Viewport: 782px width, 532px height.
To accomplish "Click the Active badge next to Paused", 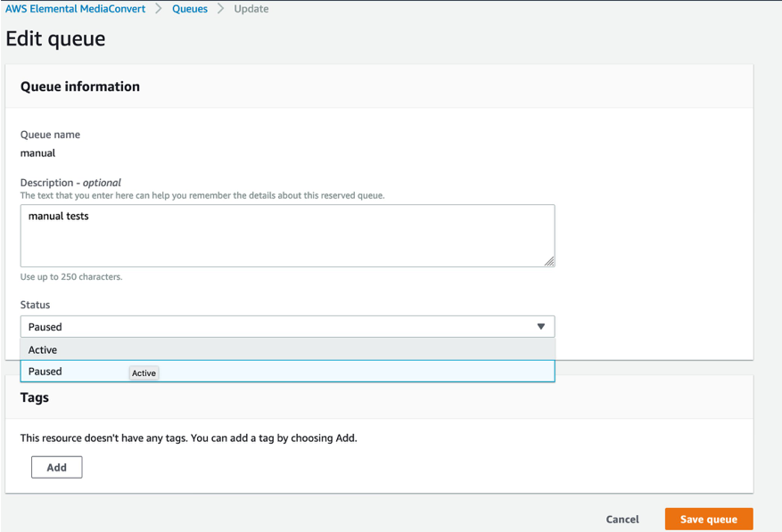I will point(144,372).
